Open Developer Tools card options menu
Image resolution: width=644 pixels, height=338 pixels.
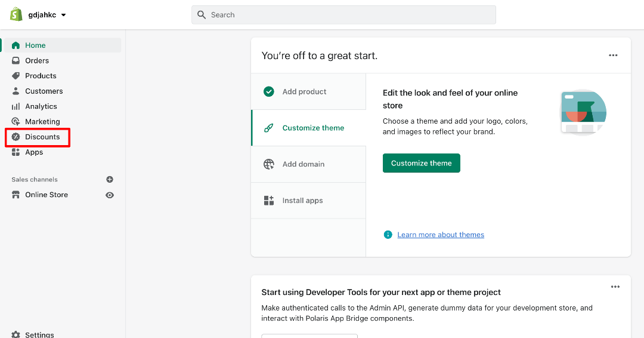[615, 287]
